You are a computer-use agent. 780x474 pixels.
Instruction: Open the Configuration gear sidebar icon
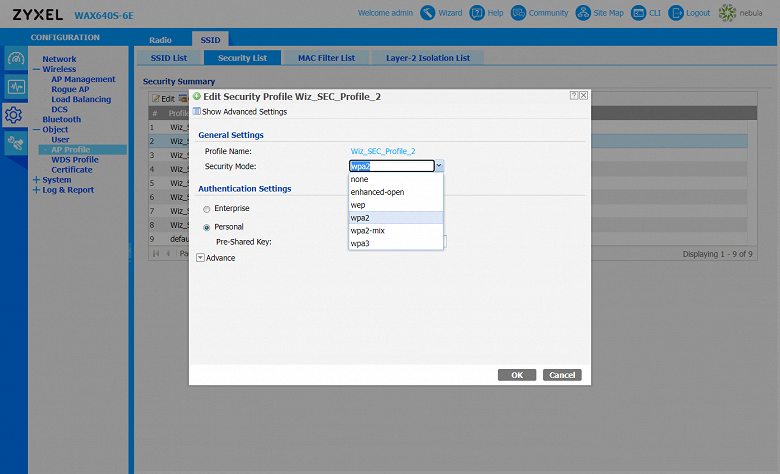point(13,115)
